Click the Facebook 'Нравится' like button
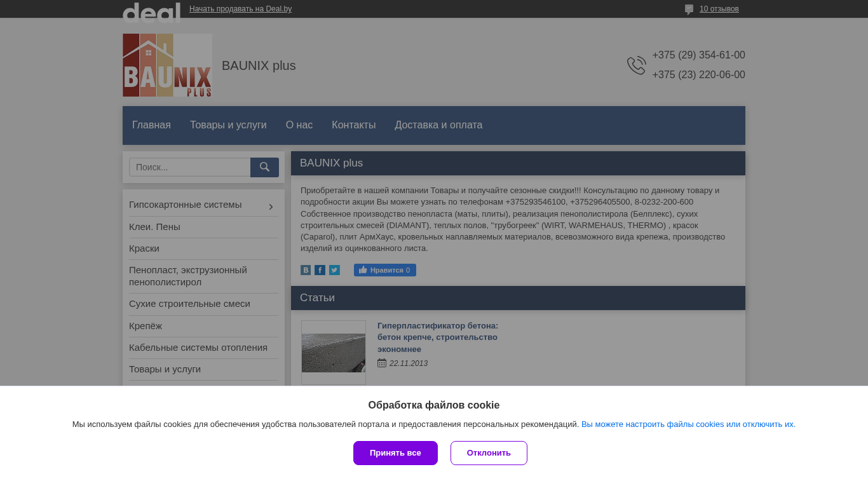This screenshot has height=488, width=868. [x=385, y=270]
